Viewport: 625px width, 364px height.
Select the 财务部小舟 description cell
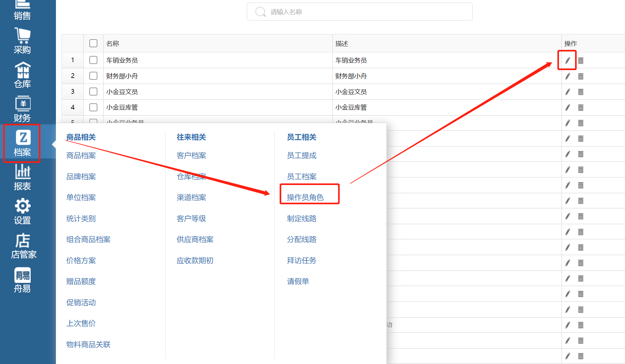click(447, 76)
